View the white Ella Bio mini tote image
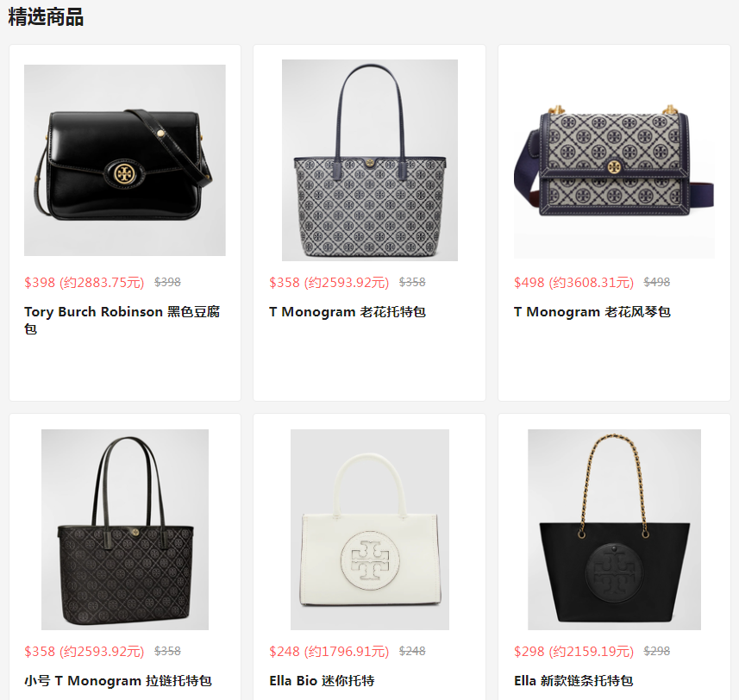This screenshot has height=700, width=739. click(369, 529)
